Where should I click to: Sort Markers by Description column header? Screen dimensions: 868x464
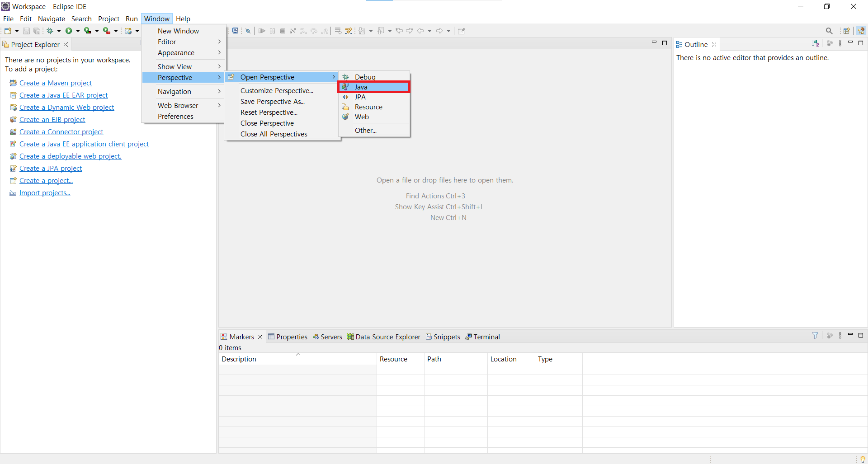click(x=297, y=359)
